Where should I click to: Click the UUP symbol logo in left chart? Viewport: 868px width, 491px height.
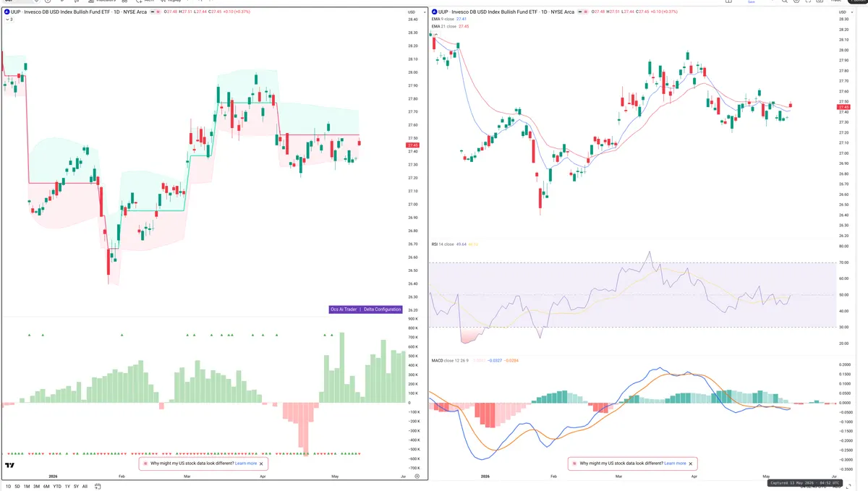6,12
